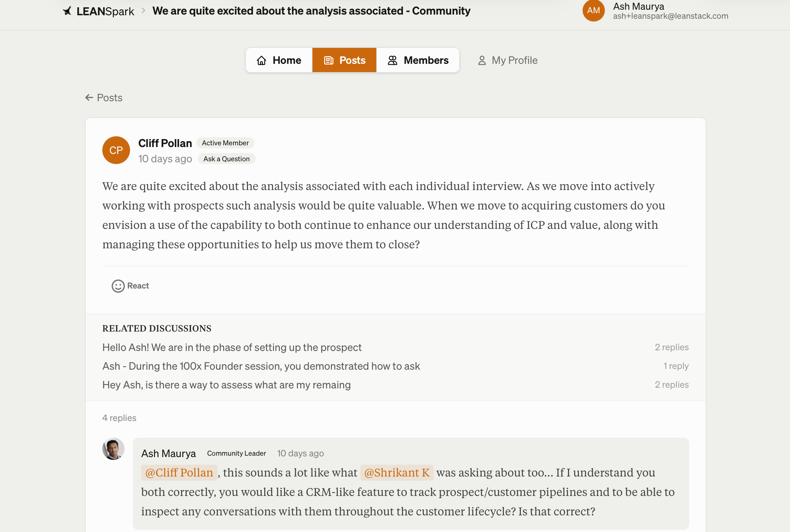
Task: Switch to the Members tab
Action: coord(418,60)
